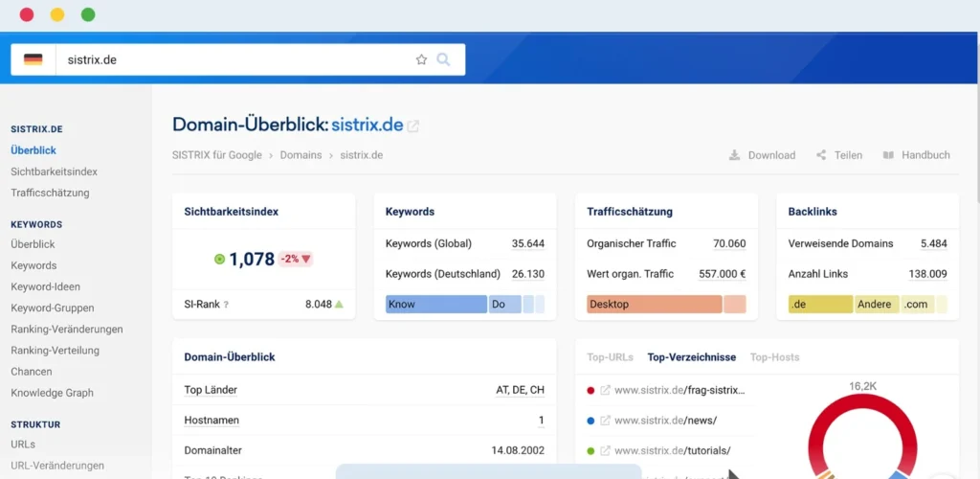Image resolution: width=980 pixels, height=479 pixels.
Task: Switch to Top-URLs tab
Action: point(610,357)
